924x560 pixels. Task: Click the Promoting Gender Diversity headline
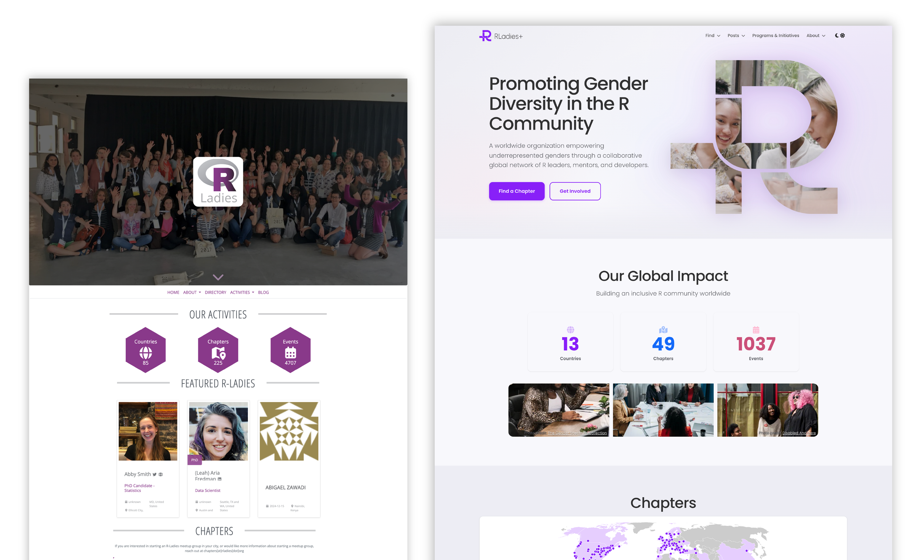(568, 103)
